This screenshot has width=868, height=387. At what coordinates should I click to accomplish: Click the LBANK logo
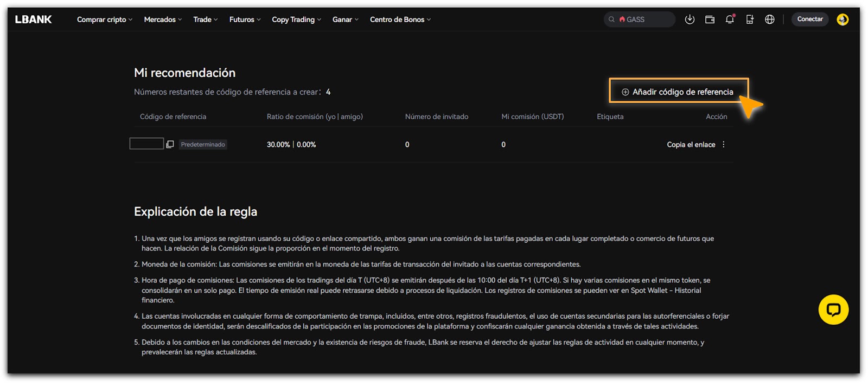pyautogui.click(x=33, y=20)
